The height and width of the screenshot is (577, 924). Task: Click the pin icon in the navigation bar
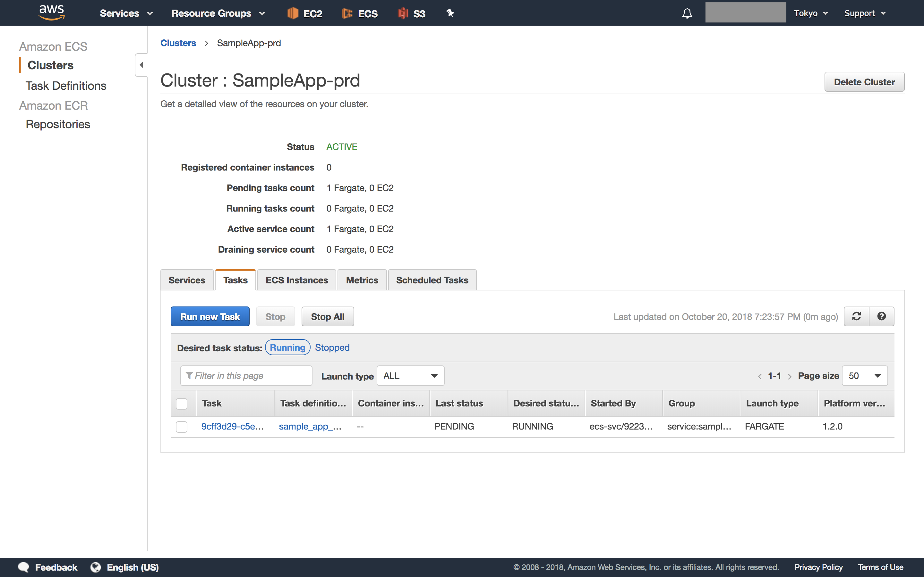450,13
